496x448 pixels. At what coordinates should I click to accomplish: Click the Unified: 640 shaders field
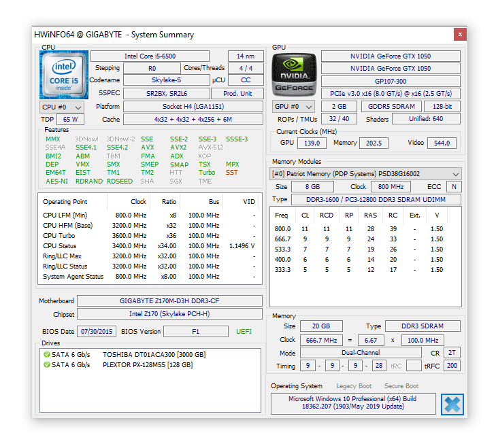coord(426,119)
